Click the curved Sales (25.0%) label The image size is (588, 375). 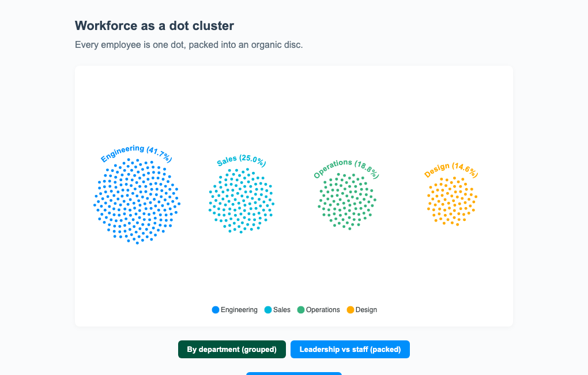click(242, 160)
